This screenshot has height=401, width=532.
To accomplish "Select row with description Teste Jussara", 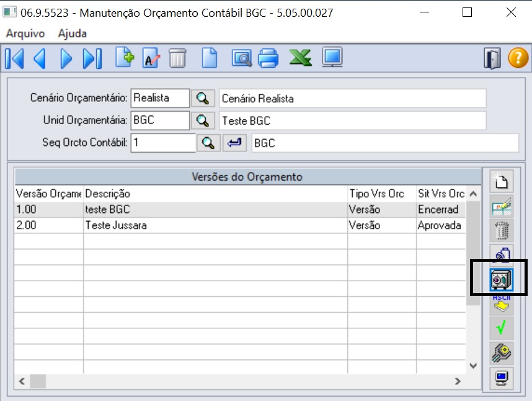I will coord(240,225).
